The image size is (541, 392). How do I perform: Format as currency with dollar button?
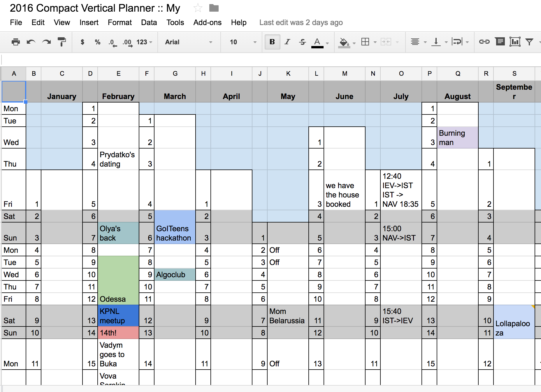pos(82,42)
